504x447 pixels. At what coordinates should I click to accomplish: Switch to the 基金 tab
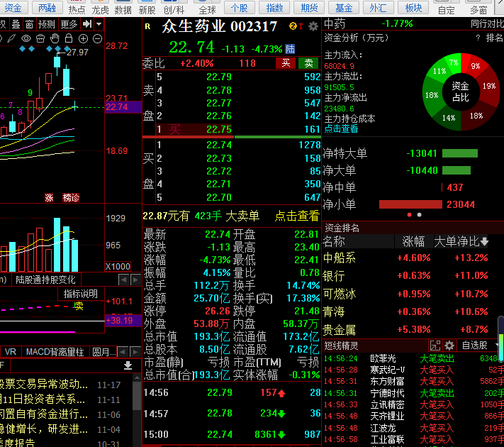click(344, 7)
